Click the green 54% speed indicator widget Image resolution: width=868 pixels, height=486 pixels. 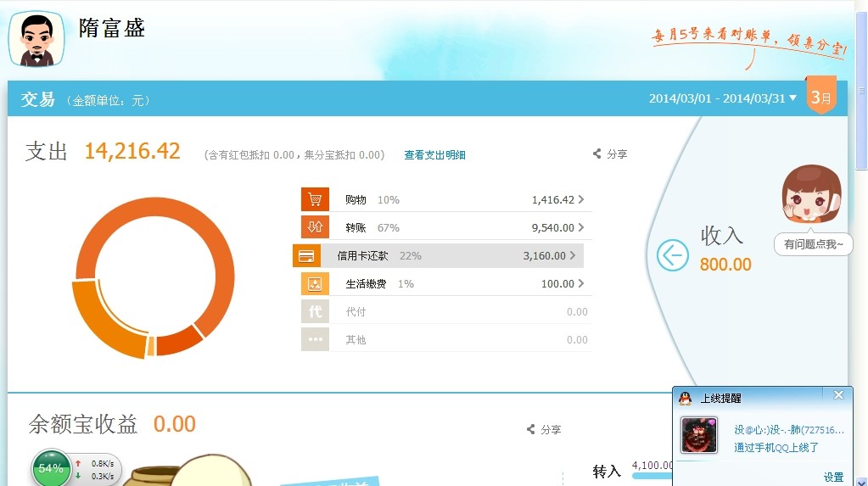pyautogui.click(x=51, y=469)
